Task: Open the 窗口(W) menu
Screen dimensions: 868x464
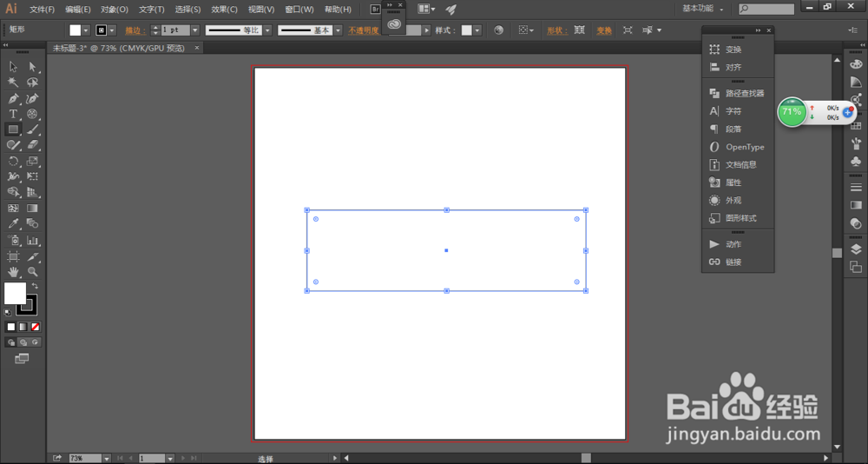Action: pos(299,10)
